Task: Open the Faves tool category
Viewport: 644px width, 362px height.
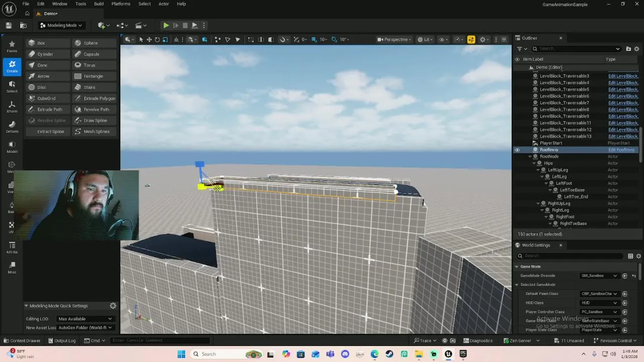Action: (12, 47)
